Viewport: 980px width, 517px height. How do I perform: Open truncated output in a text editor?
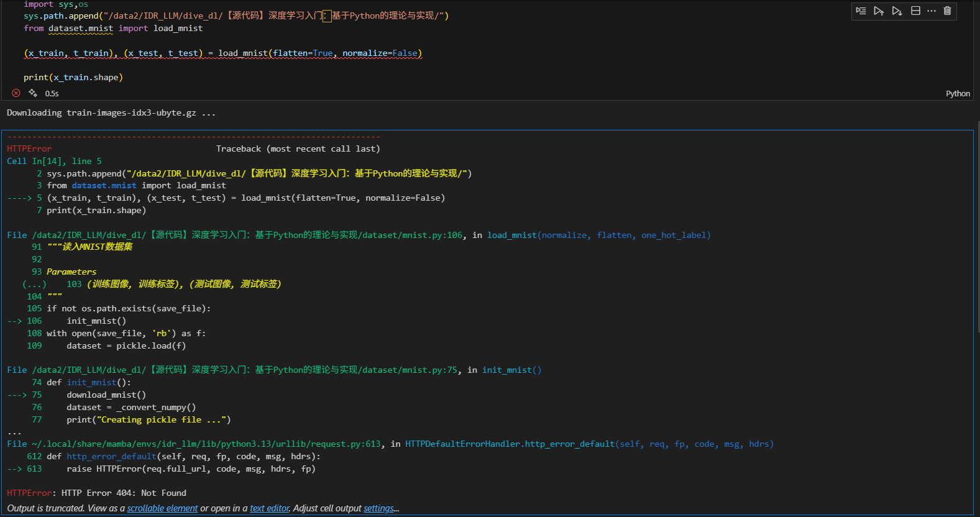[270, 508]
